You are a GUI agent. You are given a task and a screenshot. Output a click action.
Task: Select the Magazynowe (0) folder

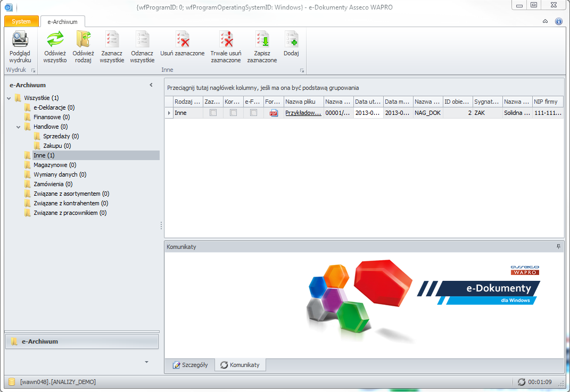(x=55, y=165)
